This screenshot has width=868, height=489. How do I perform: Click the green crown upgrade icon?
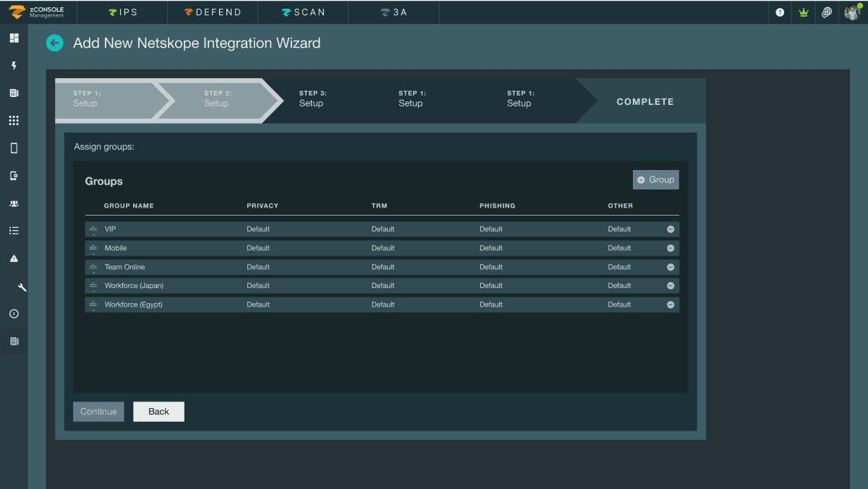coord(803,12)
